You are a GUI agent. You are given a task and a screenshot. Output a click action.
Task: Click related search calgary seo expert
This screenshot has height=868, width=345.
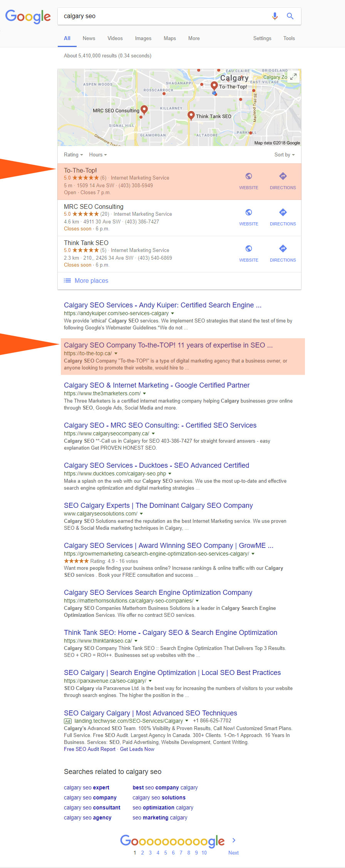click(87, 787)
